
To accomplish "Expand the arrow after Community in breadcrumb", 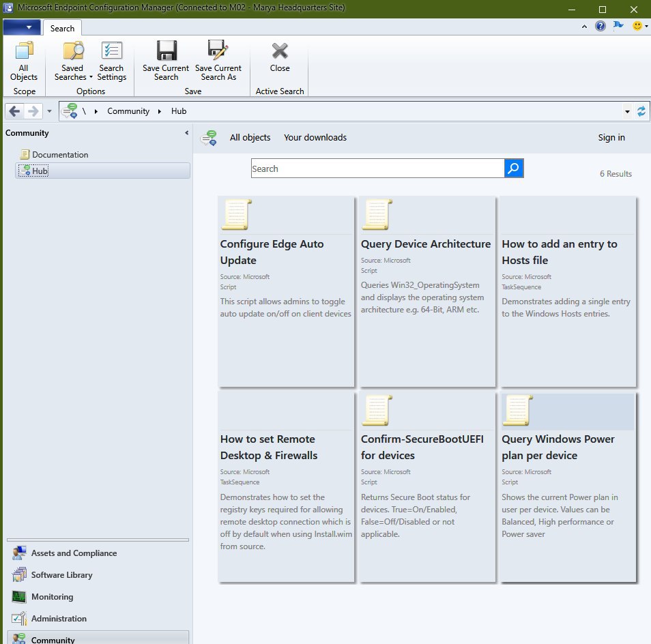I will click(x=160, y=111).
